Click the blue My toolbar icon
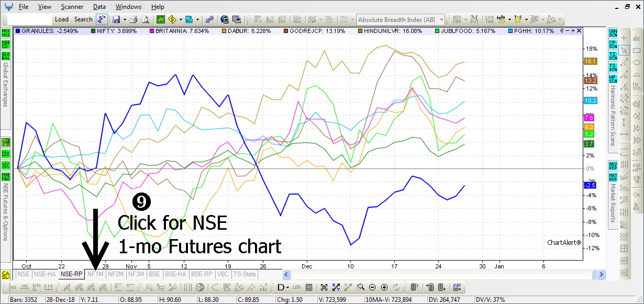Viewport: 644px width, 304px height. point(190,19)
